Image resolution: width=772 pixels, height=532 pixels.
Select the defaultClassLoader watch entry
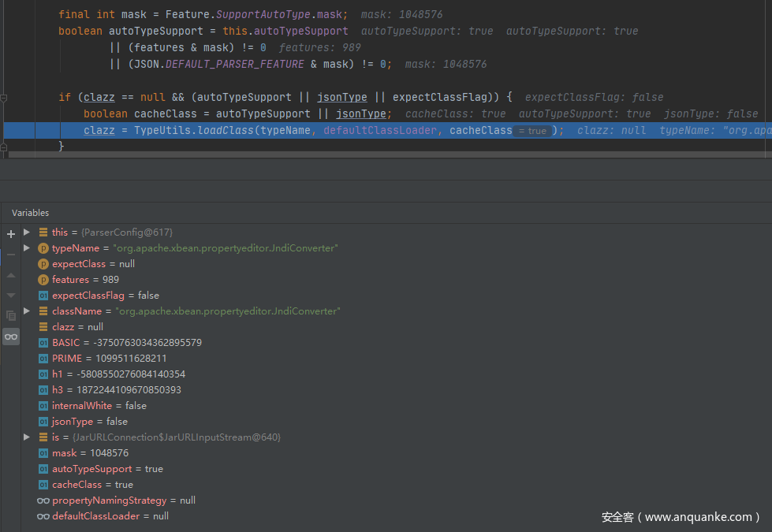[x=110, y=516]
